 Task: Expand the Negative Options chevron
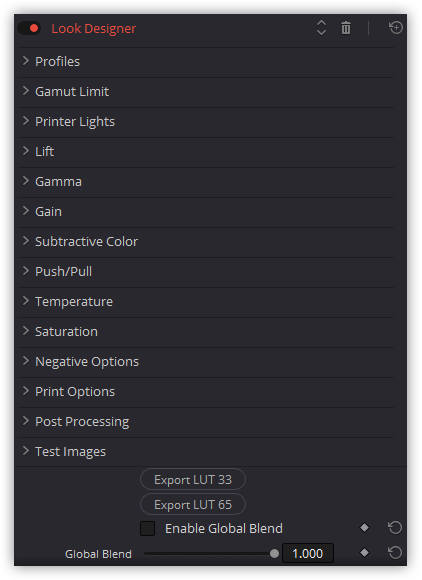[x=26, y=361]
